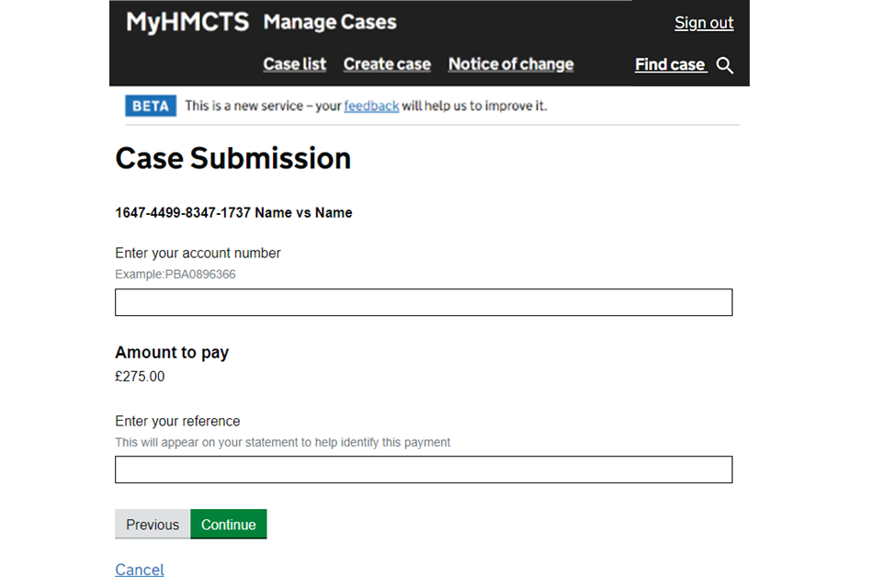
Task: Click the case number 1647-4499-8347-1737 text
Action: [x=183, y=212]
